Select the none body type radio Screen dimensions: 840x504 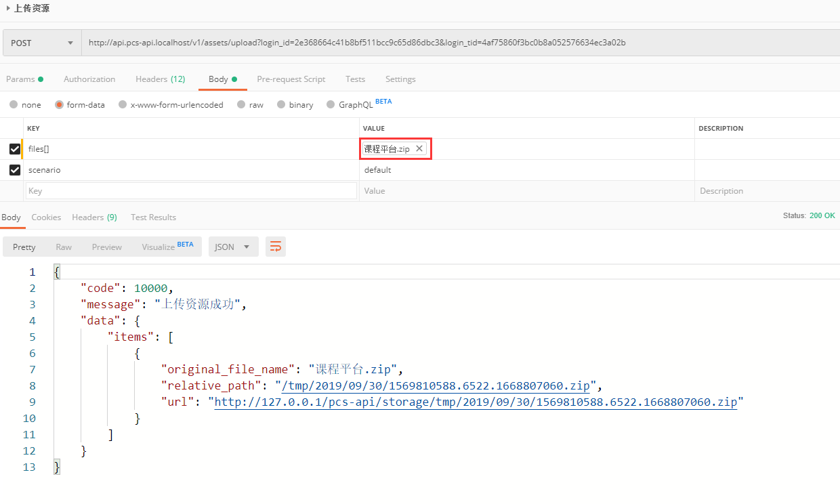[x=14, y=105]
